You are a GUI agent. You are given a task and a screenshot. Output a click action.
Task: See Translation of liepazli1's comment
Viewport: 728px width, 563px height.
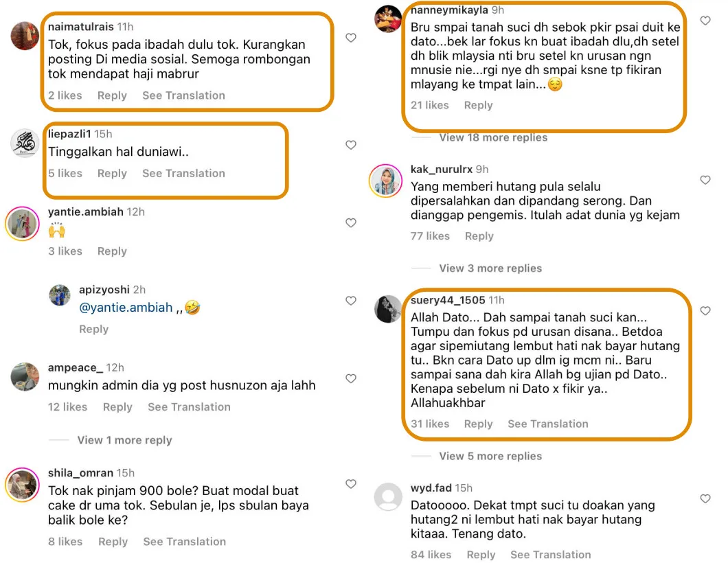(183, 173)
